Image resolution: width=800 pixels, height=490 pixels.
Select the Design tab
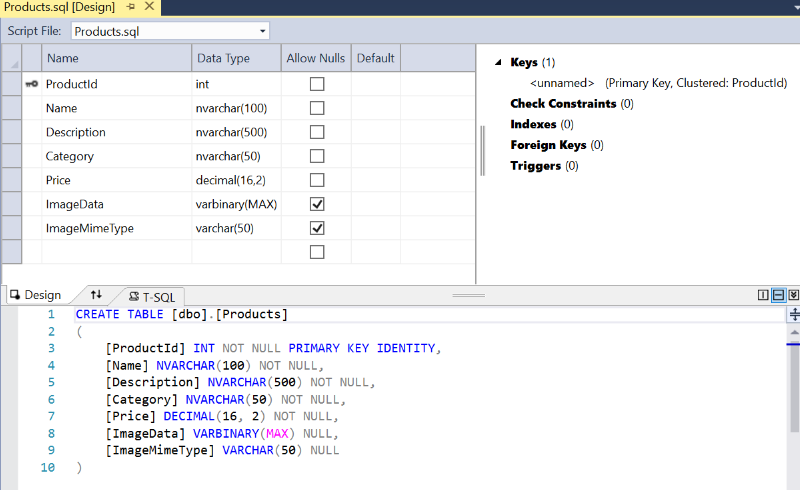[x=36, y=295]
